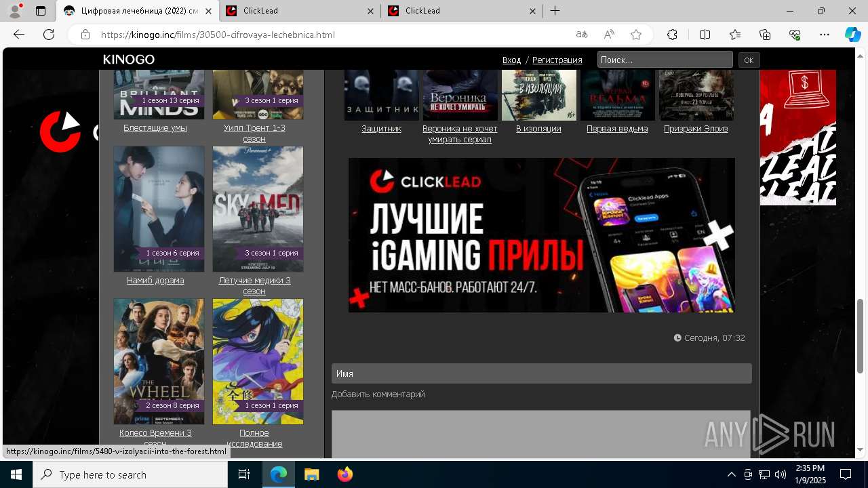Open the network tray icon
The image size is (868, 488).
(764, 474)
